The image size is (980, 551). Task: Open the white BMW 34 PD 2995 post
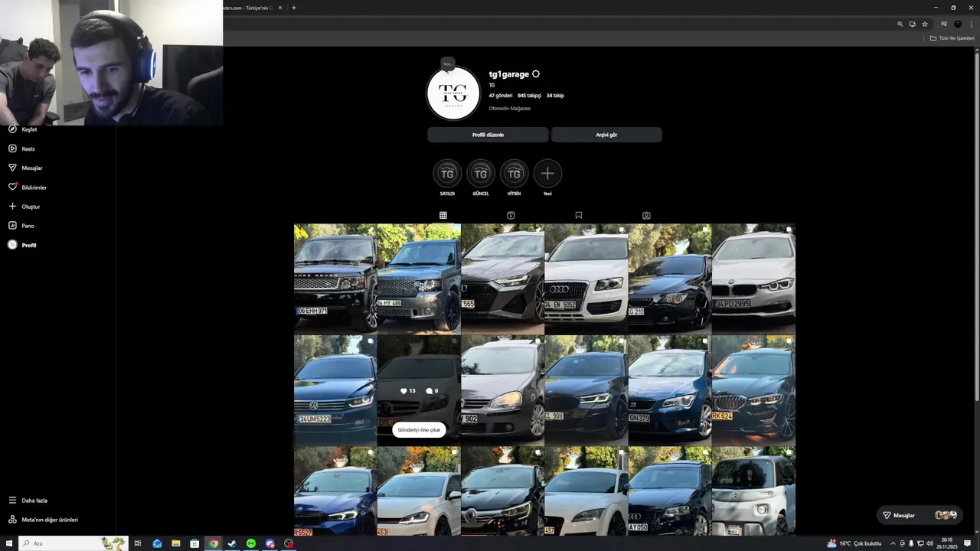pos(753,279)
